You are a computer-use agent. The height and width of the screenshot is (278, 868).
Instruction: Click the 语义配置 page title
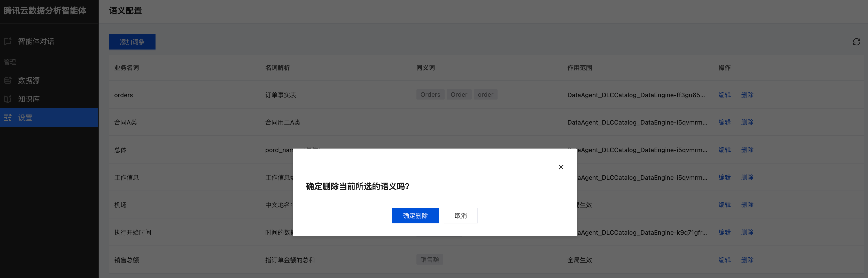(125, 11)
